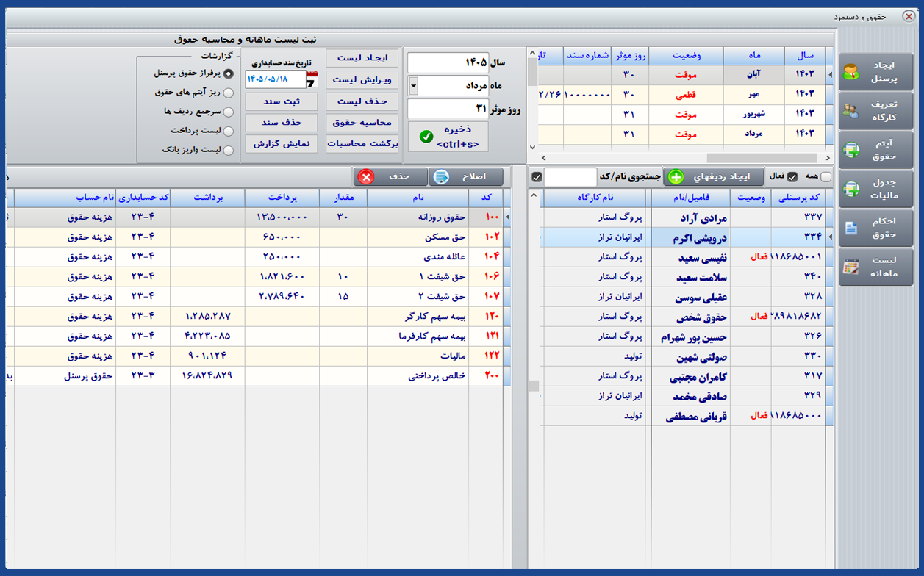The height and width of the screenshot is (576, 924).
Task: Click the edit icon on اصلاح
Action: click(x=441, y=177)
